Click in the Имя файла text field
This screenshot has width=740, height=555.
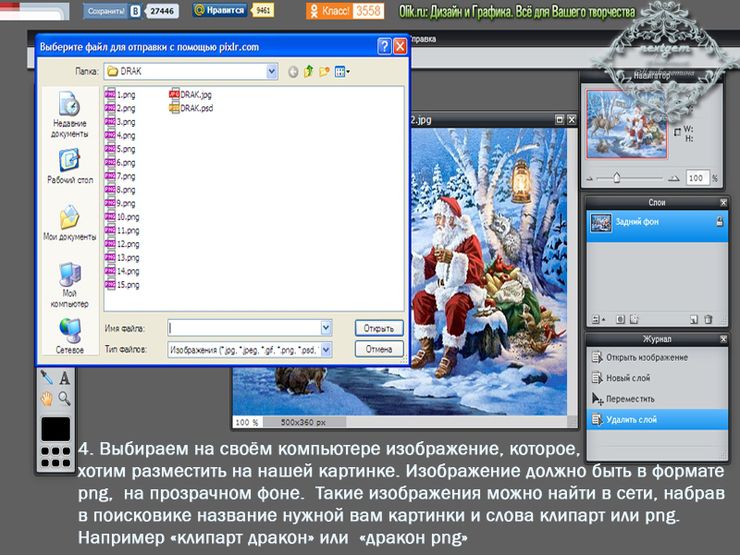[x=244, y=328]
